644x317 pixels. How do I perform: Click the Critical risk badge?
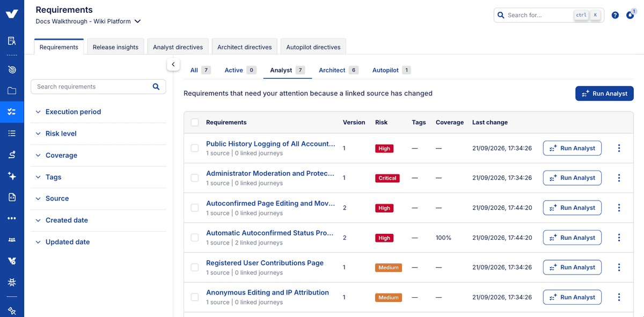pos(387,178)
